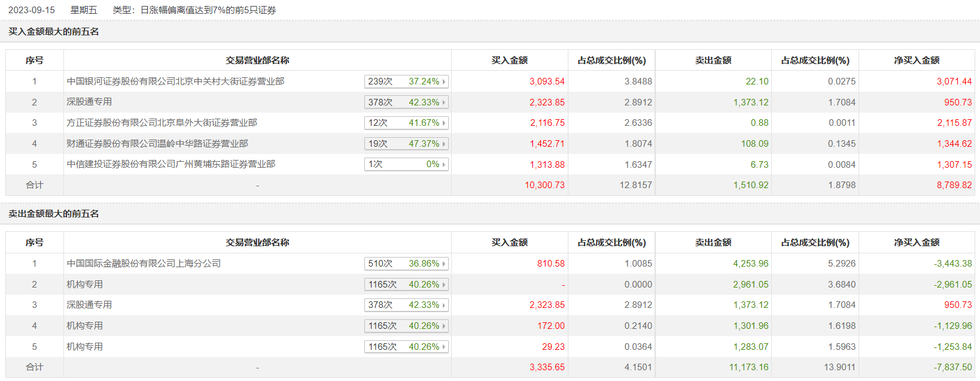Expand 1165次 40.26% box in sell row 5
980x381 pixels.
tap(443, 347)
